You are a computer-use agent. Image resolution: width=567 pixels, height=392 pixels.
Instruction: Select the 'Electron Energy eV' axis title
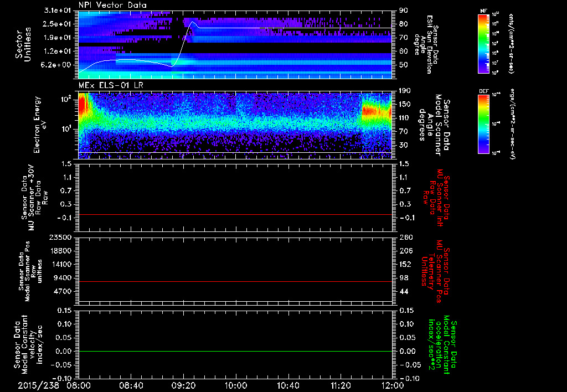[40, 125]
